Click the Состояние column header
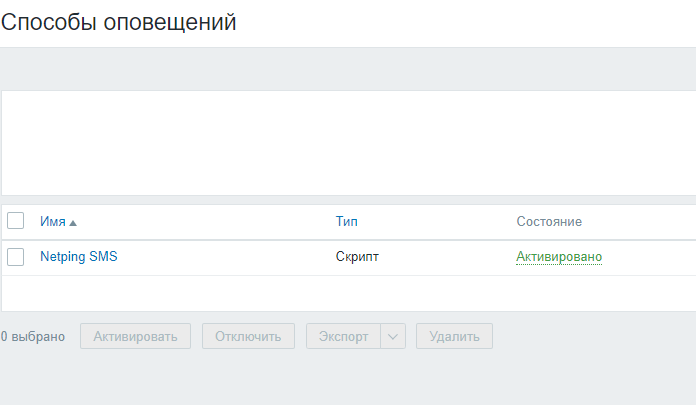Screen dimensions: 696x405 click(549, 221)
